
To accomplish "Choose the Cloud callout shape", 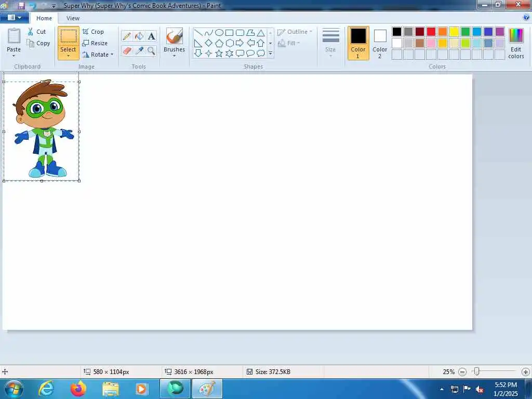I will tap(261, 54).
